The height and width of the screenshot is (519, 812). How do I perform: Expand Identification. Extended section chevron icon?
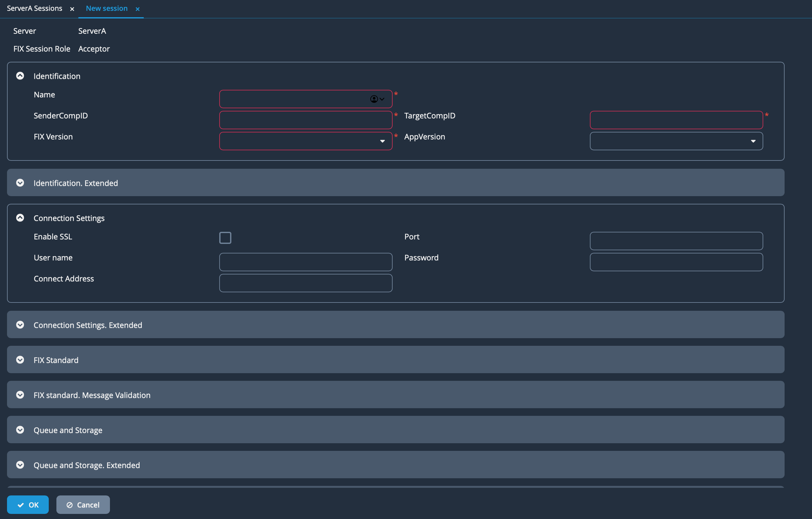point(20,183)
